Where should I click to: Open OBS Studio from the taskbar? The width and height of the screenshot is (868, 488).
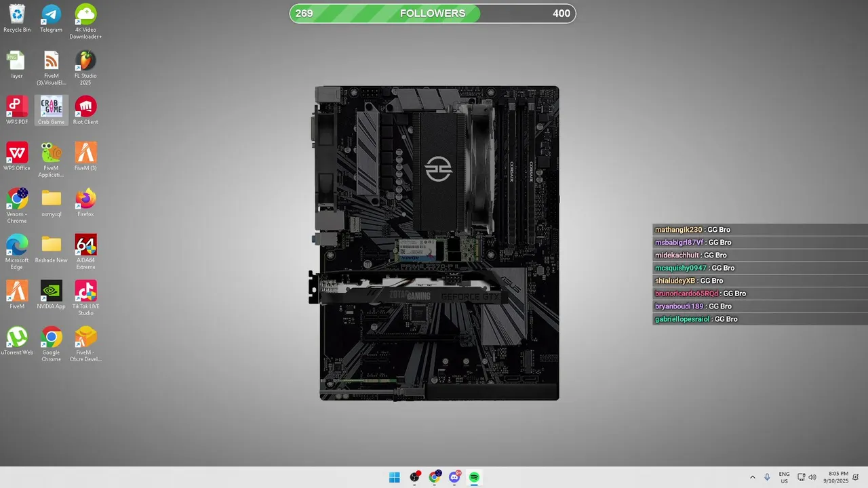click(x=415, y=477)
